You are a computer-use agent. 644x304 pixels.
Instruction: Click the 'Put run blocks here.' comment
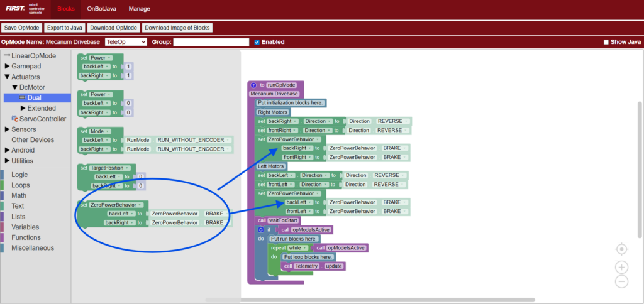click(x=294, y=239)
